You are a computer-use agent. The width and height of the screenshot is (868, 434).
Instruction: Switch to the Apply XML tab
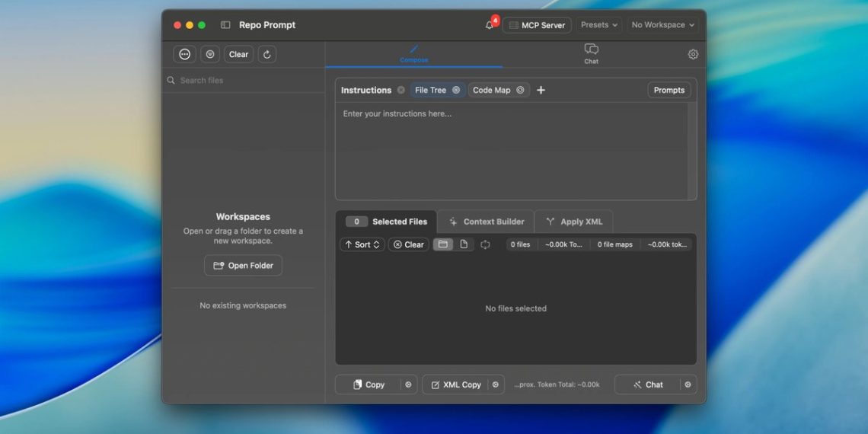click(574, 222)
